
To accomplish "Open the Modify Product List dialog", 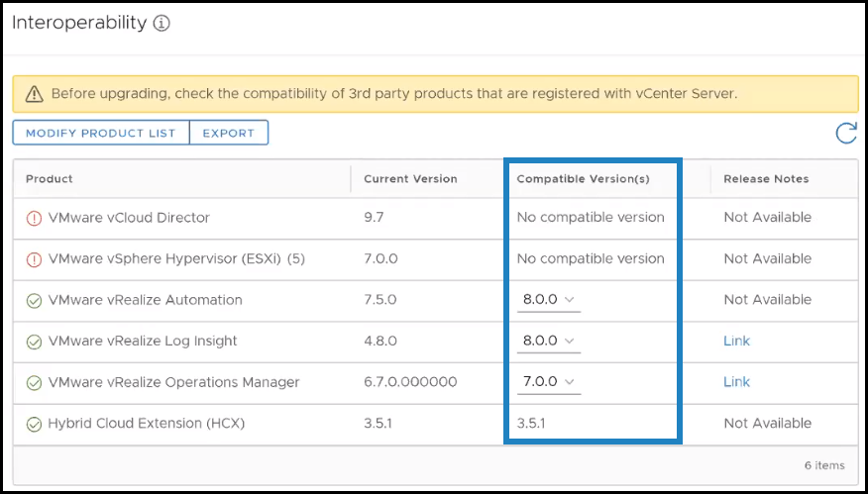I will click(101, 133).
